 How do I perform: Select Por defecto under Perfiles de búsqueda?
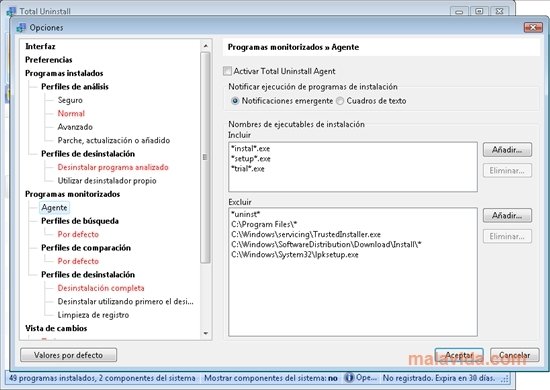pos(78,234)
